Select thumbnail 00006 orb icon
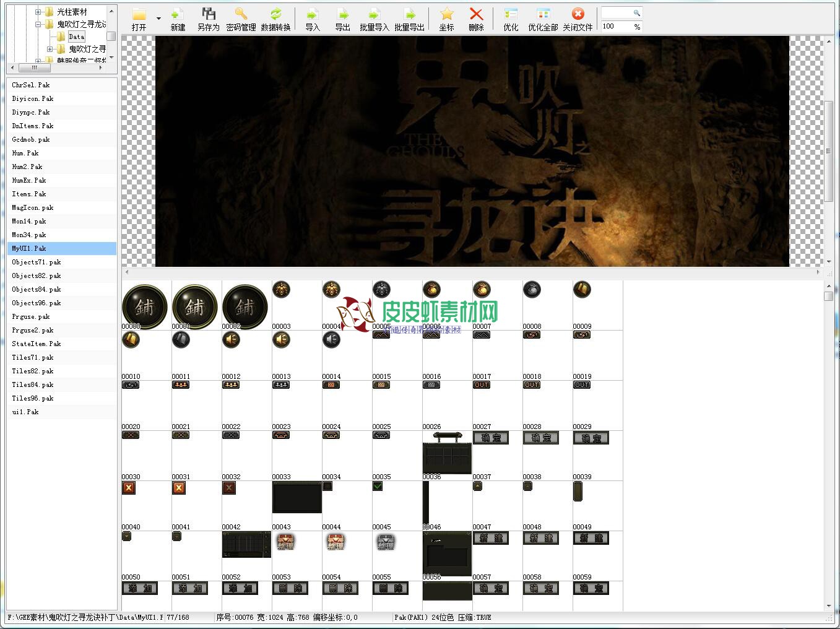The width and height of the screenshot is (840, 629). pyautogui.click(x=431, y=289)
